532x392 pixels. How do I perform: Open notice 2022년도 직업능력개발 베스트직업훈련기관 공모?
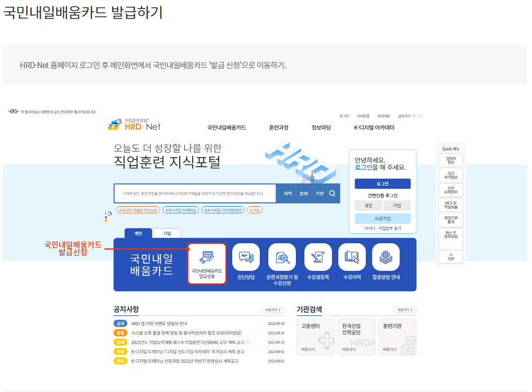pyautogui.click(x=190, y=342)
